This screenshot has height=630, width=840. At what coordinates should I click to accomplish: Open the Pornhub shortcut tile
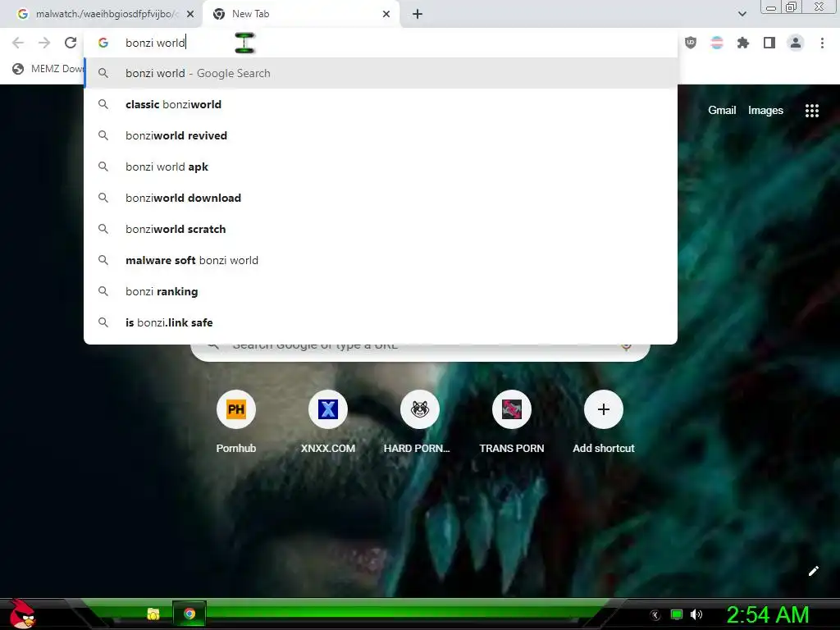point(236,422)
